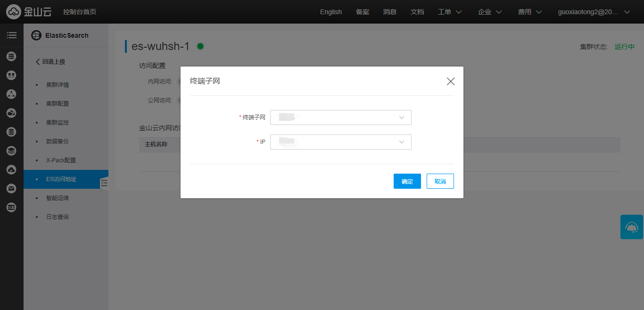
Task: Click the ElasticSearch globe icon
Action: pyautogui.click(x=36, y=35)
